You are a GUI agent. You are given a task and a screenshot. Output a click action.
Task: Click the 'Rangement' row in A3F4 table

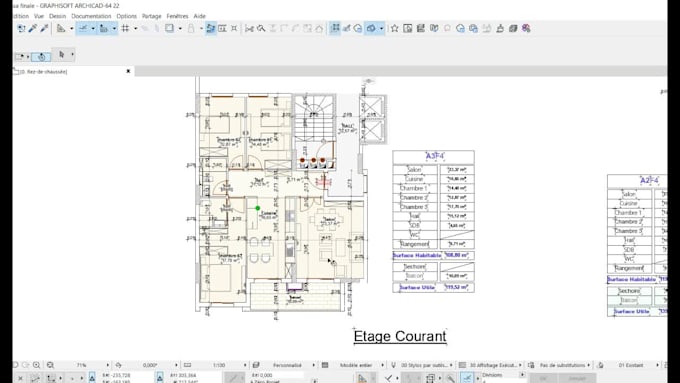(x=434, y=244)
